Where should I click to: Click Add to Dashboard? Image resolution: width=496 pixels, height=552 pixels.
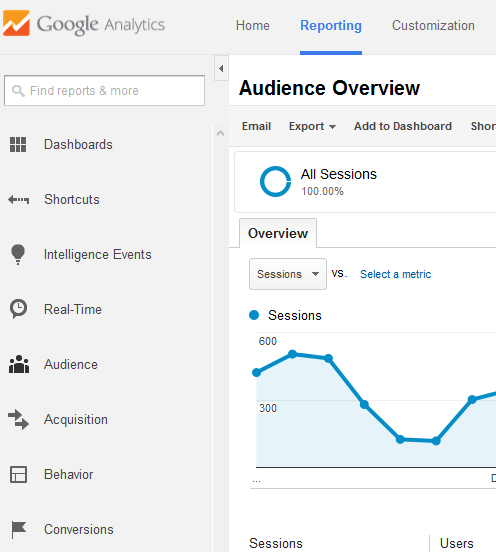[x=403, y=126]
